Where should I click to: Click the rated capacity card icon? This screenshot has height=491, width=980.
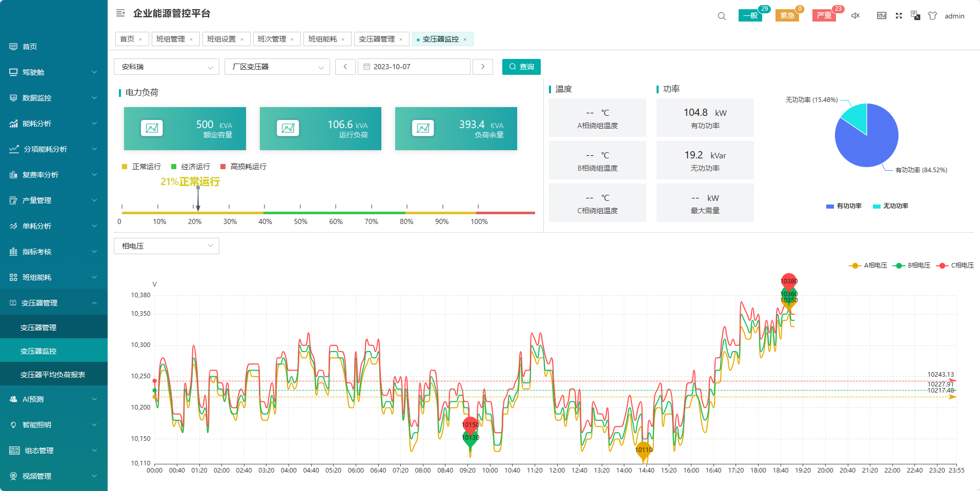(x=152, y=128)
